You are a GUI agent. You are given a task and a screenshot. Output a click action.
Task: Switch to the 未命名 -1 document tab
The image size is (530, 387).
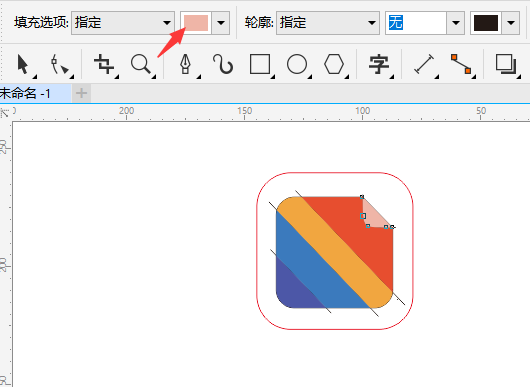(35, 93)
